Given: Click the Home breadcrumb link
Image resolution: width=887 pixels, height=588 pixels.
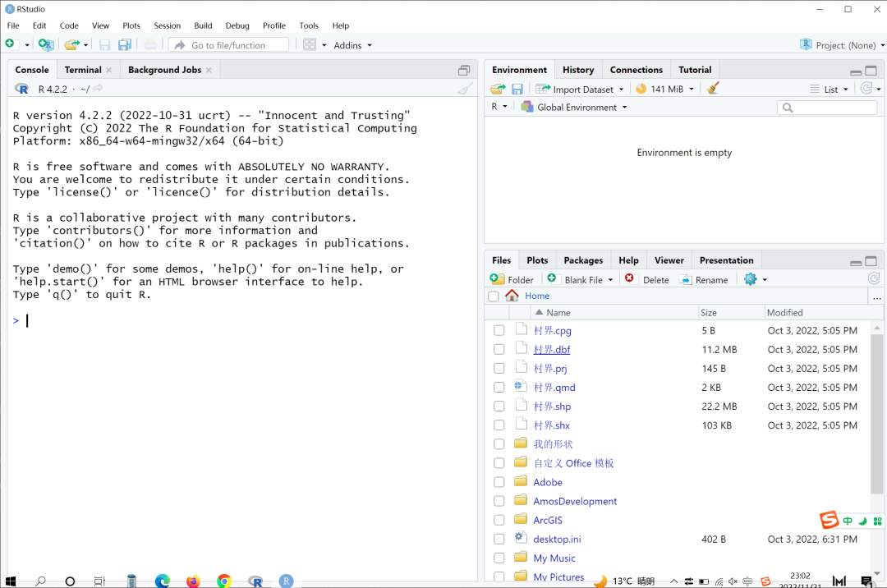Looking at the screenshot, I should click(537, 296).
